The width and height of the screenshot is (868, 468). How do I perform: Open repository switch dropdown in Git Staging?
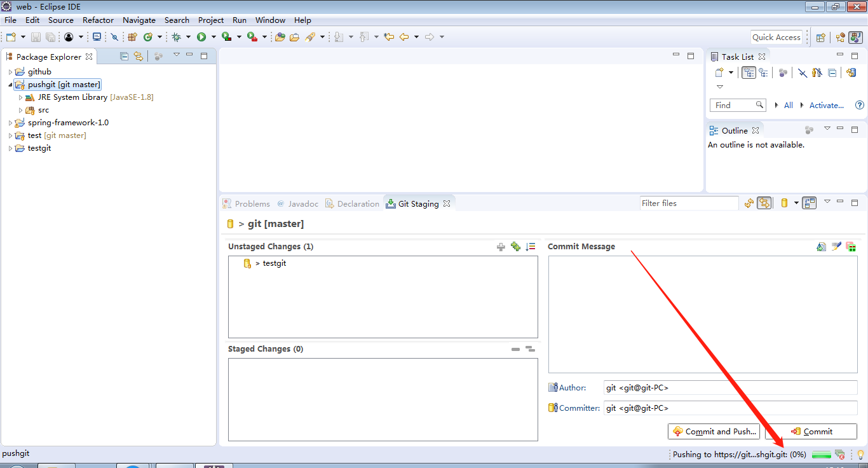[796, 203]
